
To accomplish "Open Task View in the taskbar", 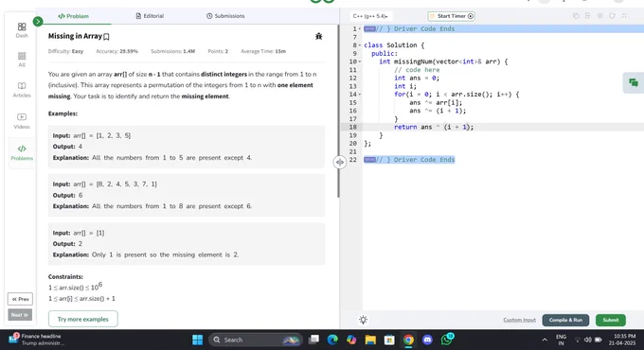I will pos(314,340).
